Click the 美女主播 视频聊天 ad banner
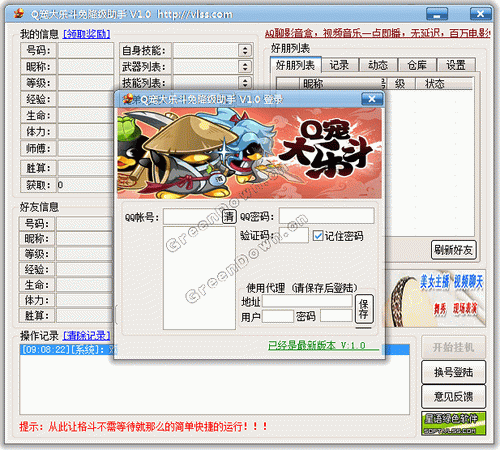 pyautogui.click(x=435, y=298)
